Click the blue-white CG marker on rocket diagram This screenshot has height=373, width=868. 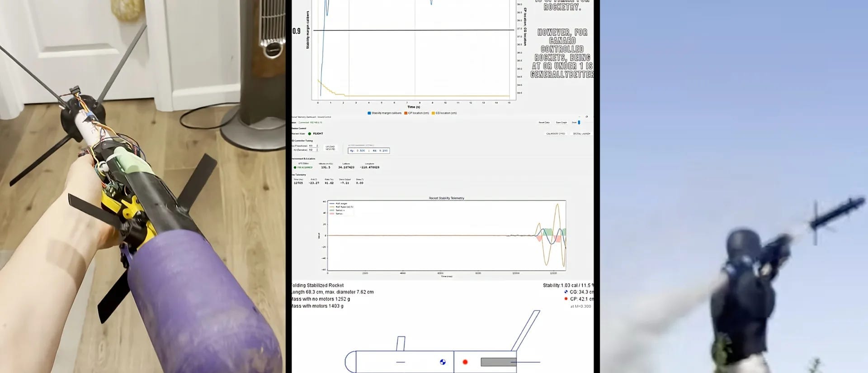[x=443, y=362]
